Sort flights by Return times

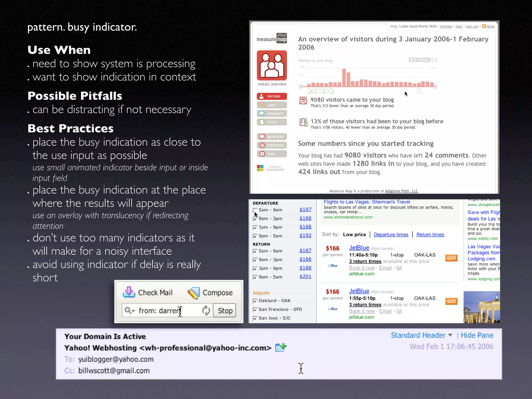[430, 235]
